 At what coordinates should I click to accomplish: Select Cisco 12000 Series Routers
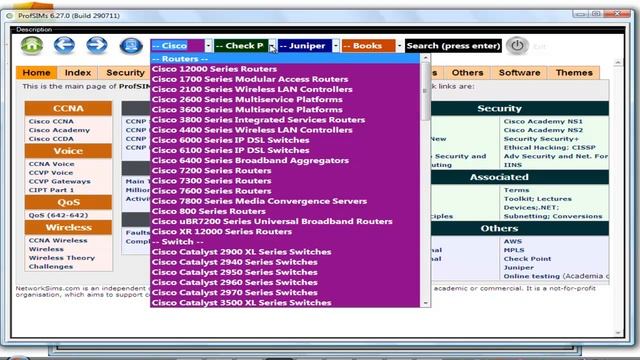coord(285,69)
